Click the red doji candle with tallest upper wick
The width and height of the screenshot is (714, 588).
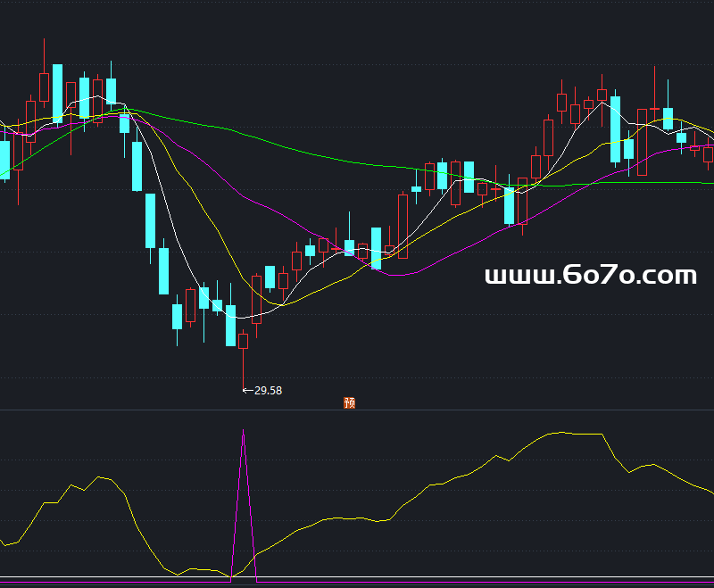pyautogui.click(x=654, y=109)
